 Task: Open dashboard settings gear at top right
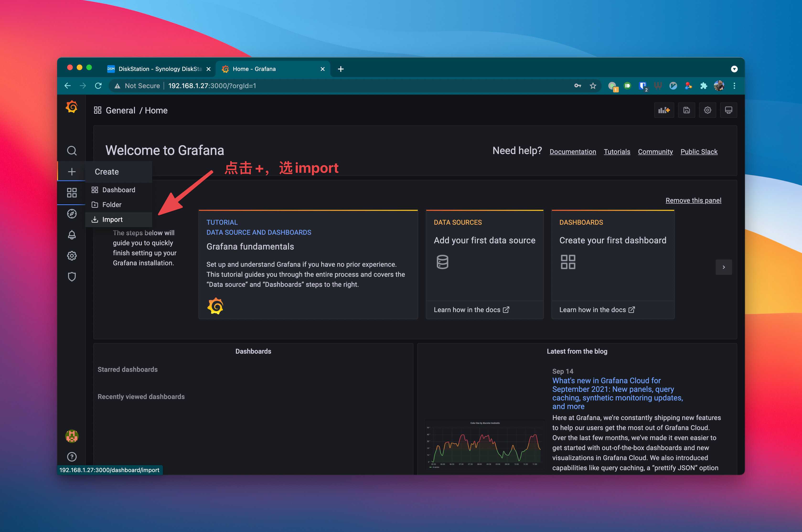[707, 110]
